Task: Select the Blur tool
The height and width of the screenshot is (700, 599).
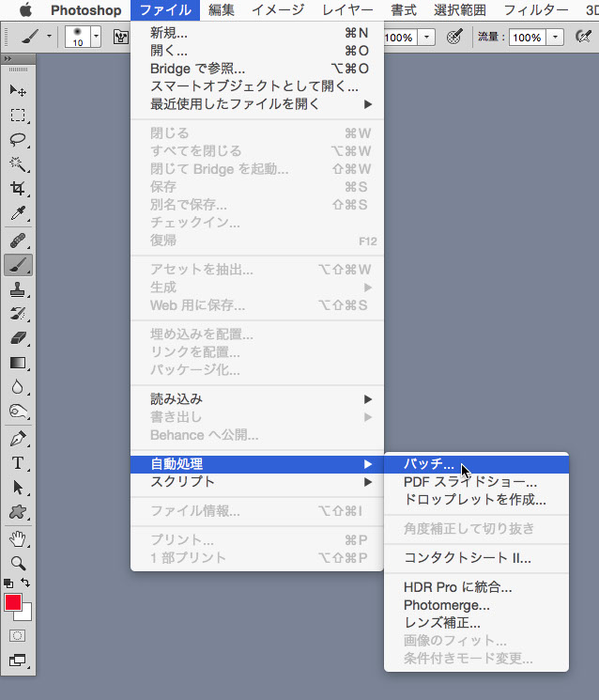Action: pos(18,386)
